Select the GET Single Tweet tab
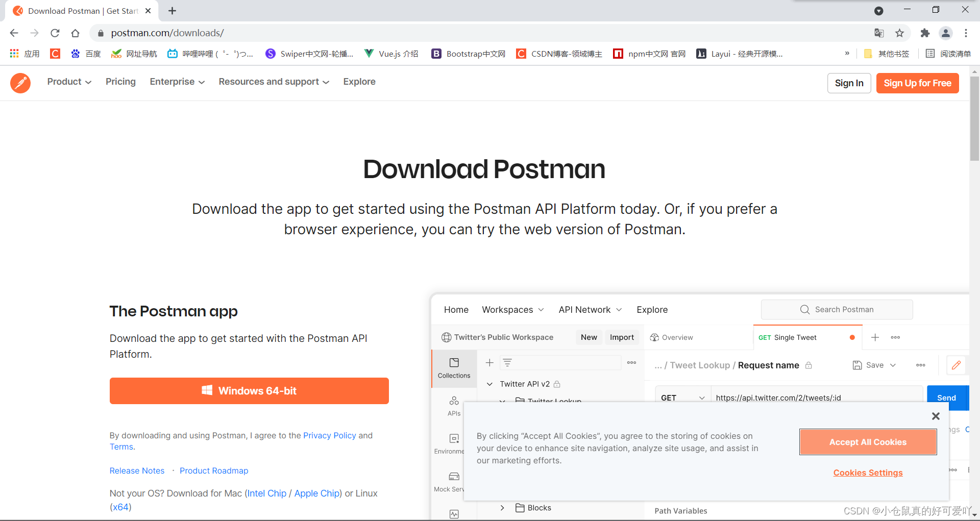This screenshot has width=980, height=521. (807, 337)
